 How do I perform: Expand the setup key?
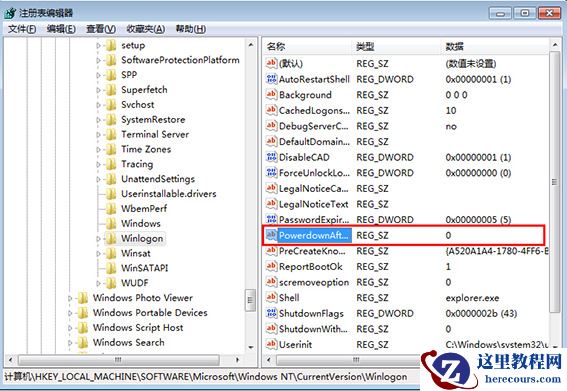tap(98, 45)
